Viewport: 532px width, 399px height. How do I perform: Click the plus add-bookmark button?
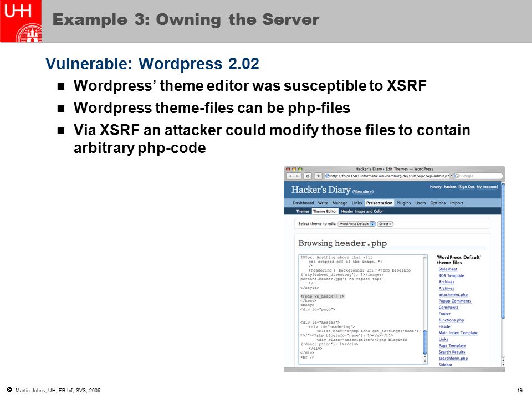318,176
